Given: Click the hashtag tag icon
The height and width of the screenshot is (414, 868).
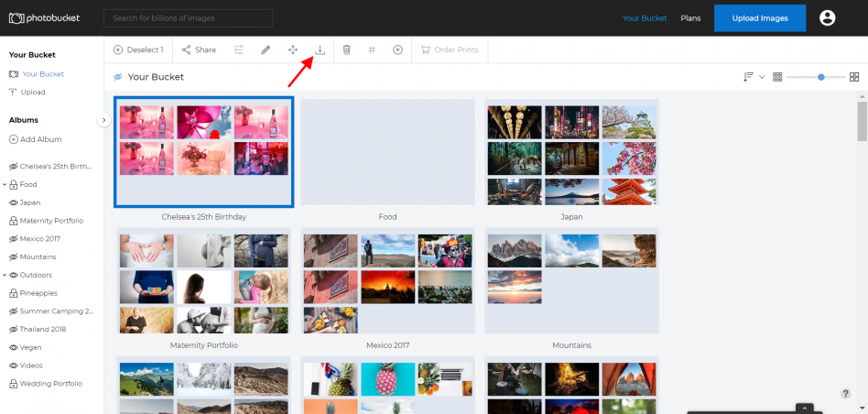Looking at the screenshot, I should (372, 49).
